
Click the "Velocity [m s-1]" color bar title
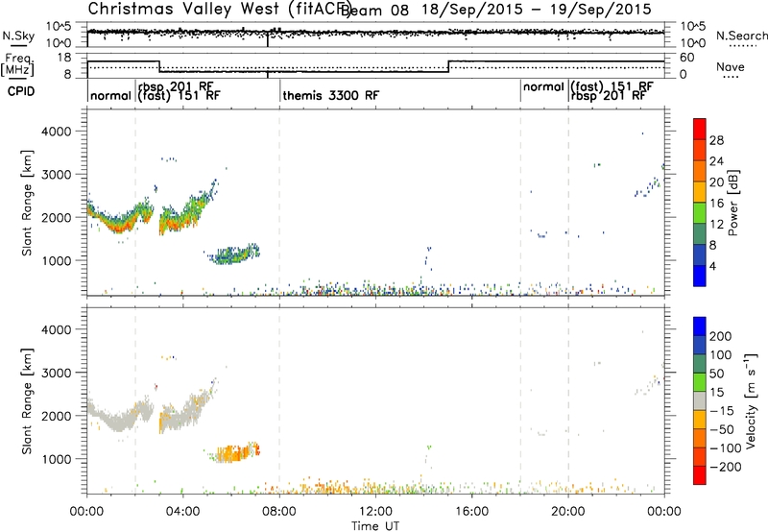tap(750, 401)
